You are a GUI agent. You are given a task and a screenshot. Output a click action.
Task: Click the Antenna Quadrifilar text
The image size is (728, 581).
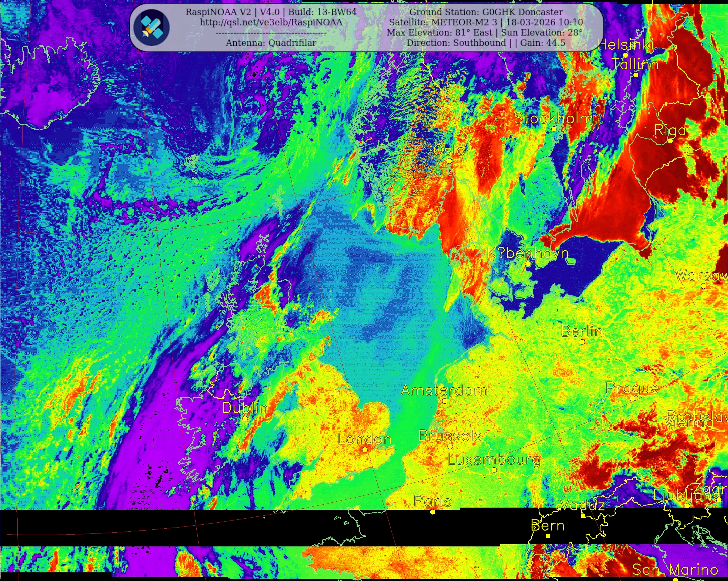(271, 43)
